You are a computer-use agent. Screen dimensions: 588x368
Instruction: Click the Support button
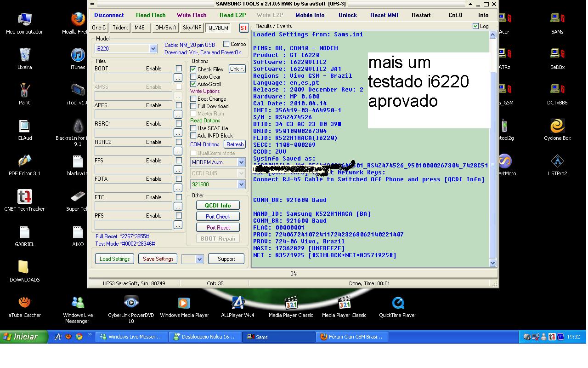(x=226, y=259)
